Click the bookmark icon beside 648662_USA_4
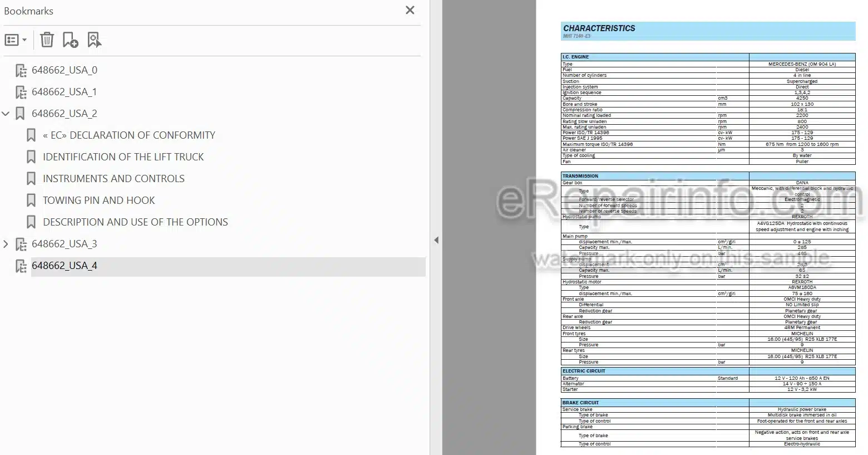 click(x=21, y=266)
